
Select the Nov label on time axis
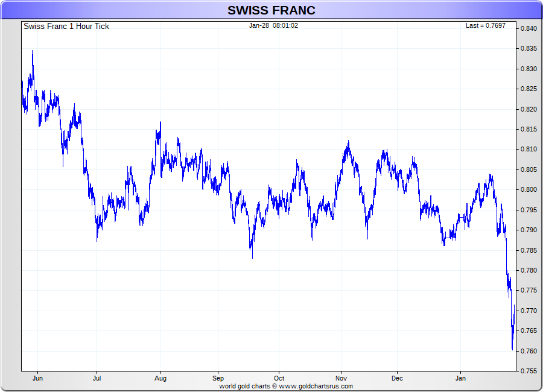click(341, 379)
